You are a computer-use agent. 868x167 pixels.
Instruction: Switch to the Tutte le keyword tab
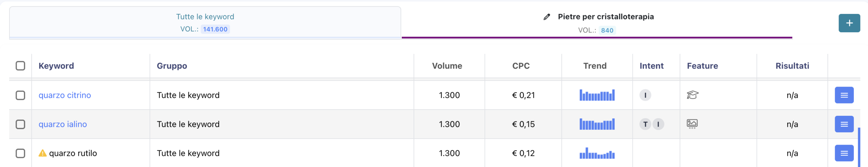[x=205, y=22]
